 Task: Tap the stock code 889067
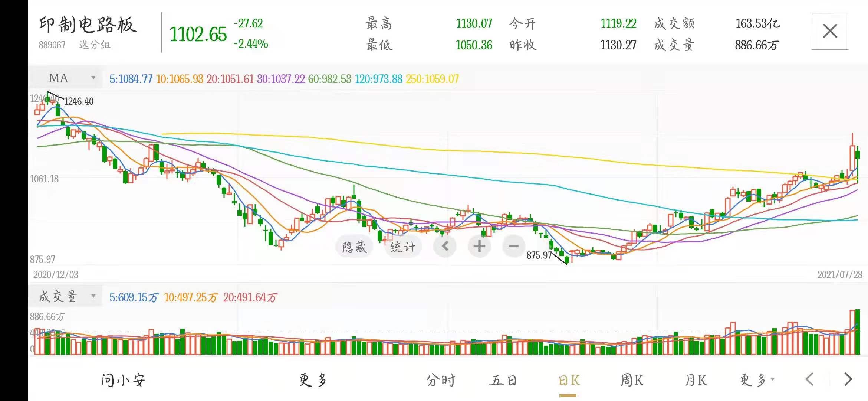click(x=52, y=45)
